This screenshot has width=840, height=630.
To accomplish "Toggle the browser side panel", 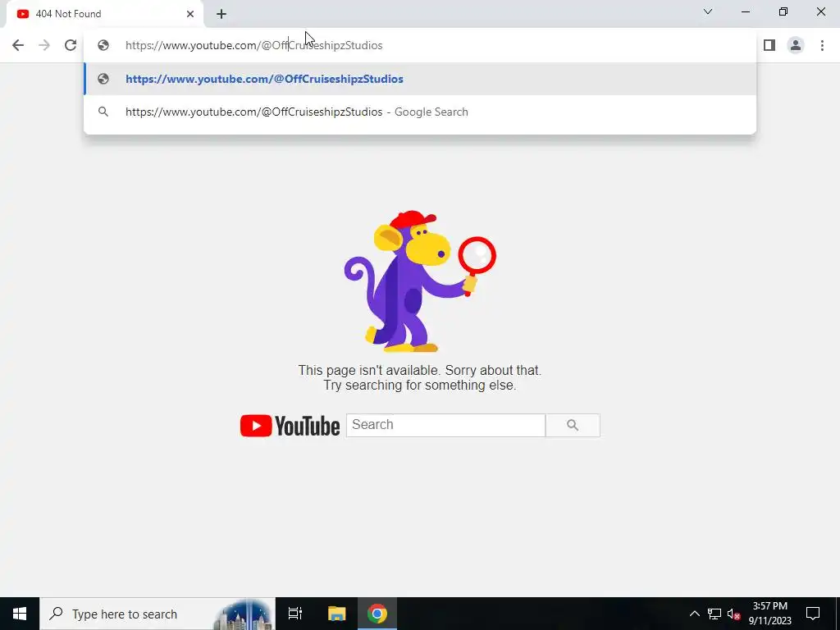I will [x=769, y=45].
